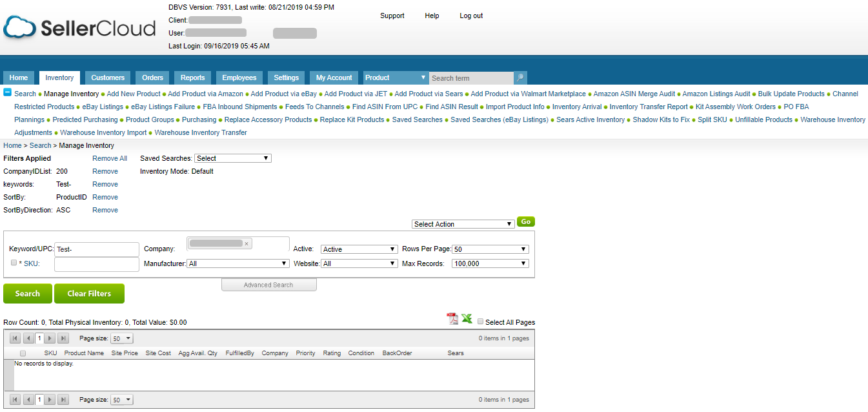Go to first page in bottom pager
The width and height of the screenshot is (868, 412).
(x=15, y=400)
